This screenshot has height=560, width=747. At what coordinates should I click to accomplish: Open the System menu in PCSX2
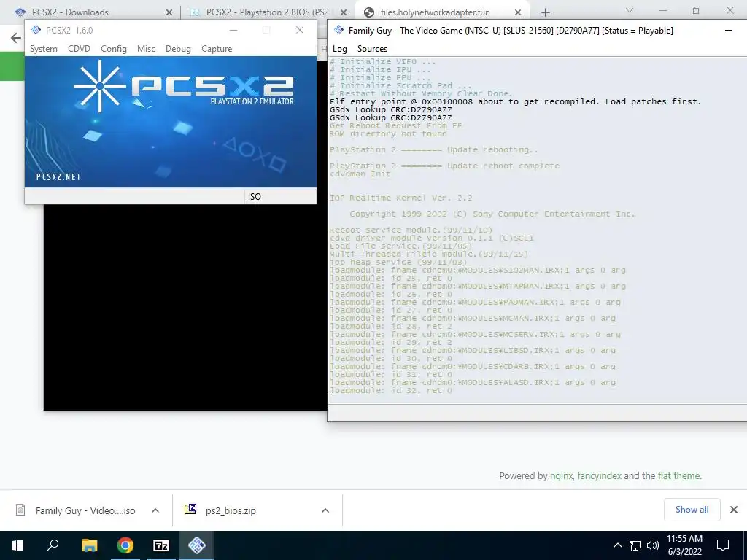point(43,49)
